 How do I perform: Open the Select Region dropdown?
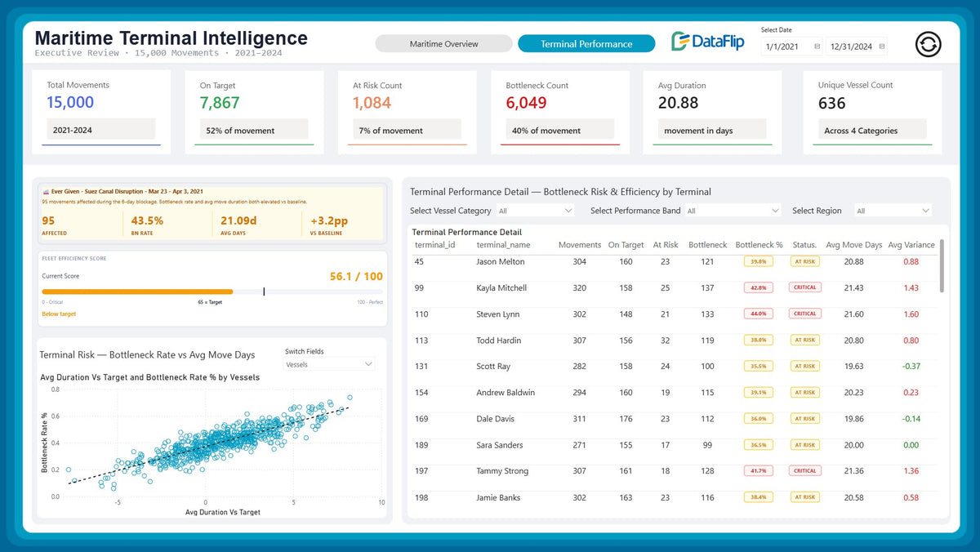pos(893,211)
